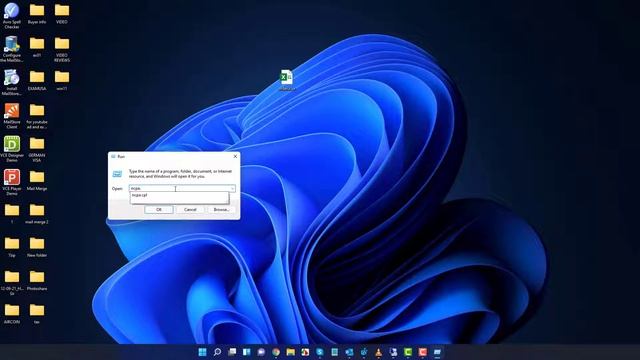Select the AIRCOIN folder

click(12, 314)
